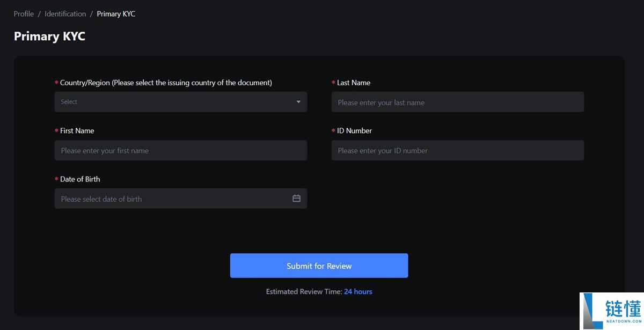Image resolution: width=644 pixels, height=330 pixels.
Task: Open Identification breadcrumb link
Action: [x=65, y=14]
